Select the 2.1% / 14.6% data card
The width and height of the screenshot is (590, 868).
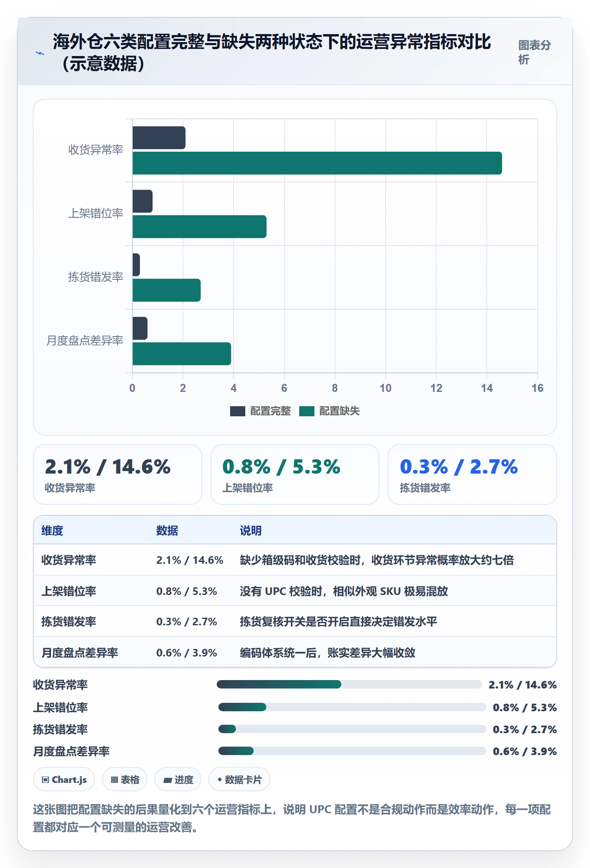pos(118,474)
